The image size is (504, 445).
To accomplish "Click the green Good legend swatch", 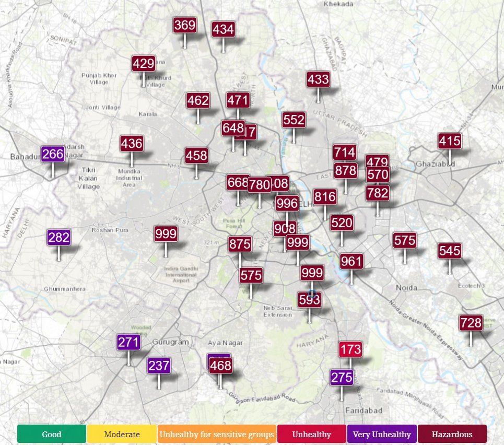I will point(52,434).
